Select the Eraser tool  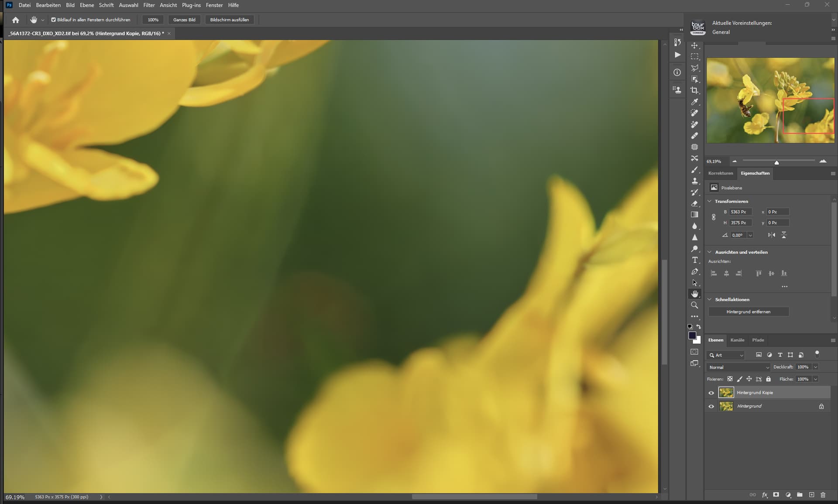pos(694,204)
